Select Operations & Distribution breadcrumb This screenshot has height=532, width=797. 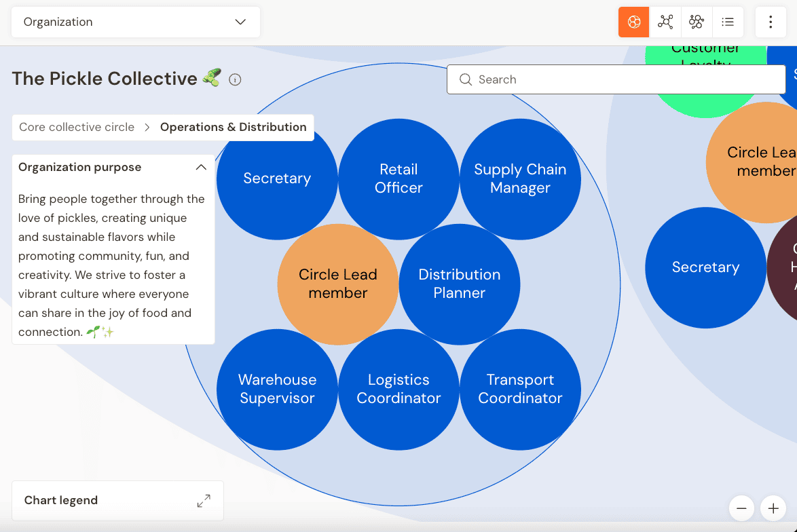click(x=234, y=127)
